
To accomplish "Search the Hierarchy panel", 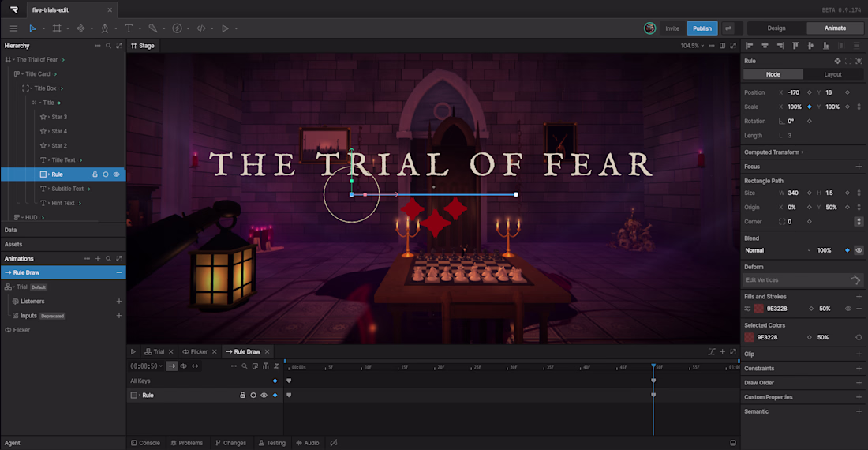I will pos(109,46).
